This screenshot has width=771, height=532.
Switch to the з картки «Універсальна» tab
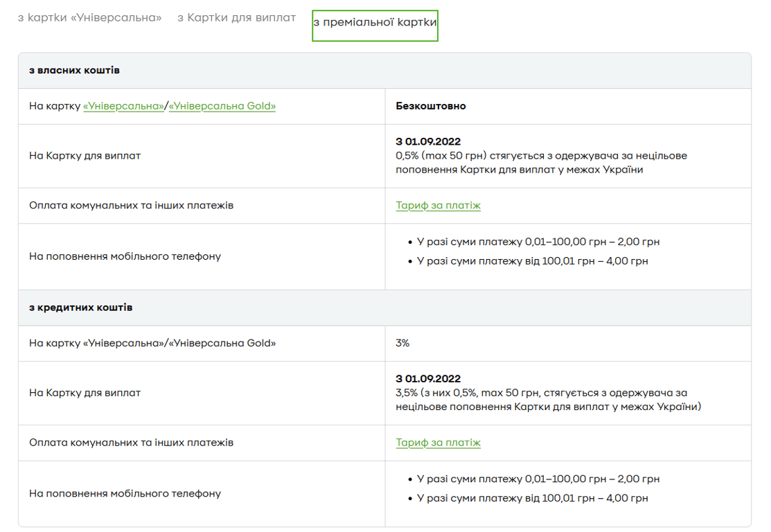tap(89, 18)
